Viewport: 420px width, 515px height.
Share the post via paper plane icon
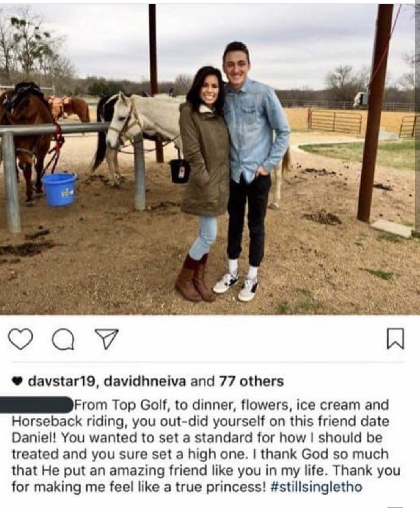105,339
